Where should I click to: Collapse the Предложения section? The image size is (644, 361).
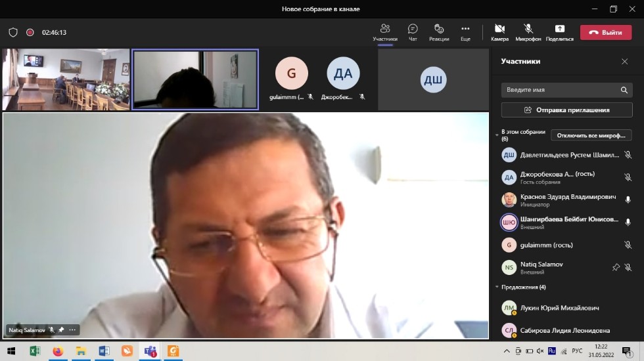coord(497,287)
